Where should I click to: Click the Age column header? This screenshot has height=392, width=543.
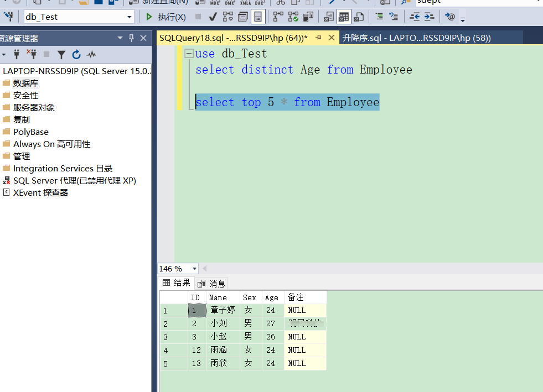tap(273, 297)
